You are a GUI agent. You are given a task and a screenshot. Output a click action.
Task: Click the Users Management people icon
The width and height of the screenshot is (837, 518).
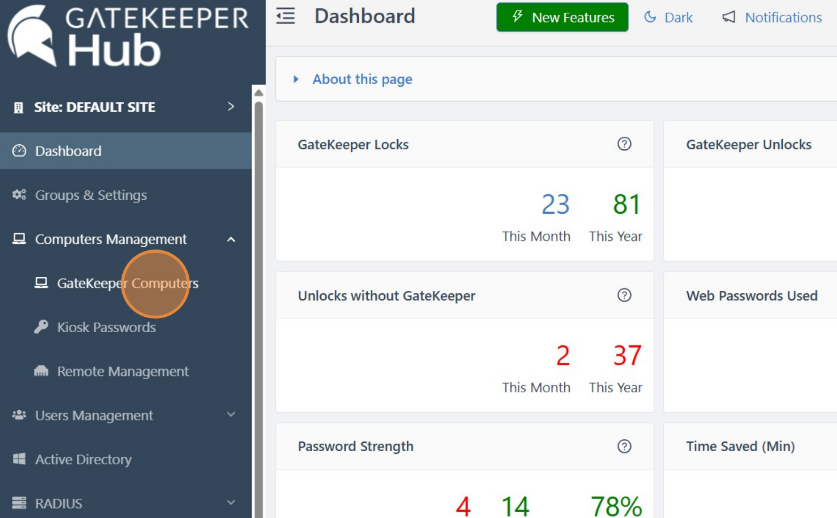pos(19,415)
